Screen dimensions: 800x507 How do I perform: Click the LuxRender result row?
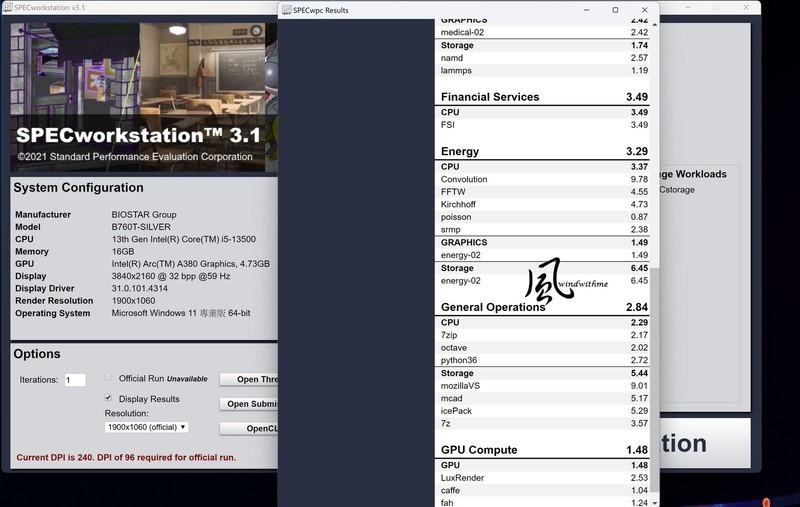(x=543, y=478)
